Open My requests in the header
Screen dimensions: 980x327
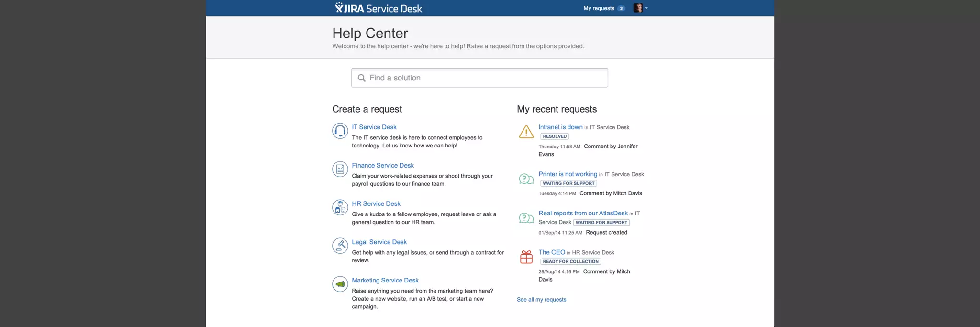[x=599, y=8]
